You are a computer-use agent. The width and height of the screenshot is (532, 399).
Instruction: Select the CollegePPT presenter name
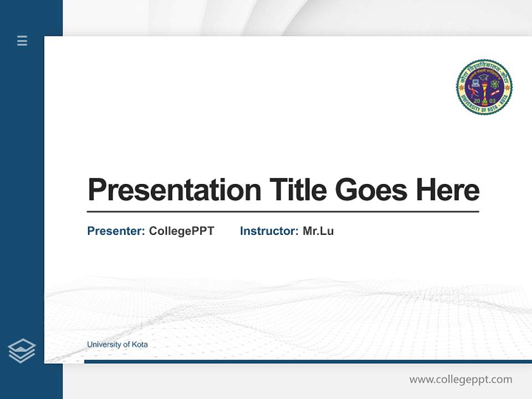tap(180, 231)
